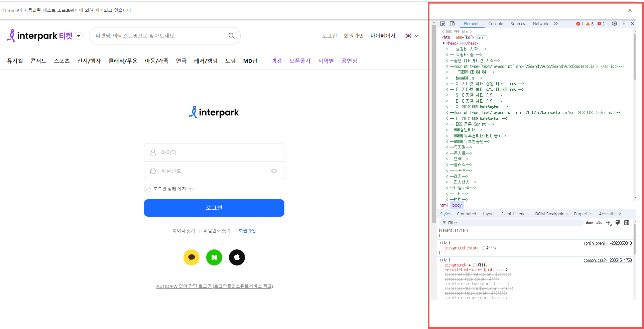Open background-color #fff color swatch
Screen dimensions: 644x329
483,248
